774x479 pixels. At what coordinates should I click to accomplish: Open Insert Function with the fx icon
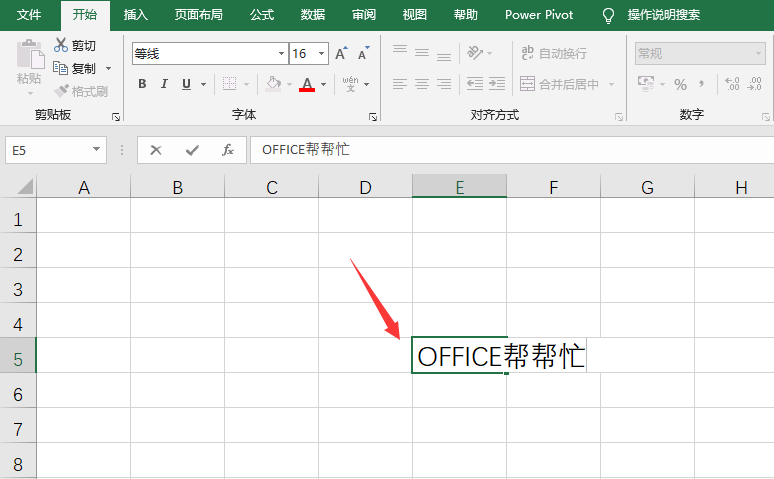[228, 150]
